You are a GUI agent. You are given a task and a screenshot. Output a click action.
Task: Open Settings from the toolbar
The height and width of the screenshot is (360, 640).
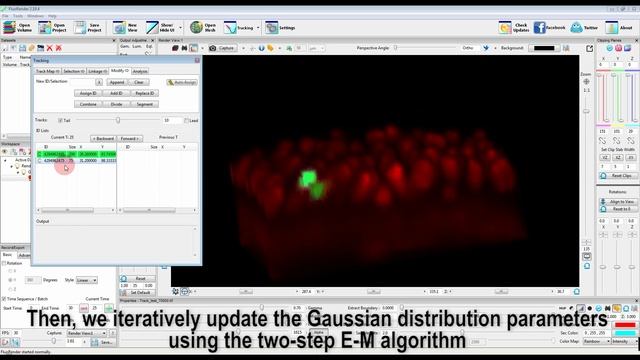point(280,27)
